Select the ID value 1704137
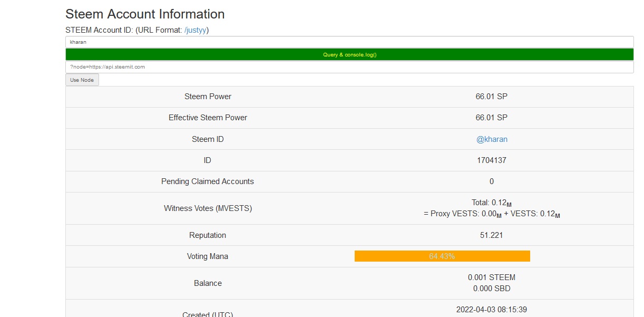This screenshot has height=317, width=644. tap(492, 160)
